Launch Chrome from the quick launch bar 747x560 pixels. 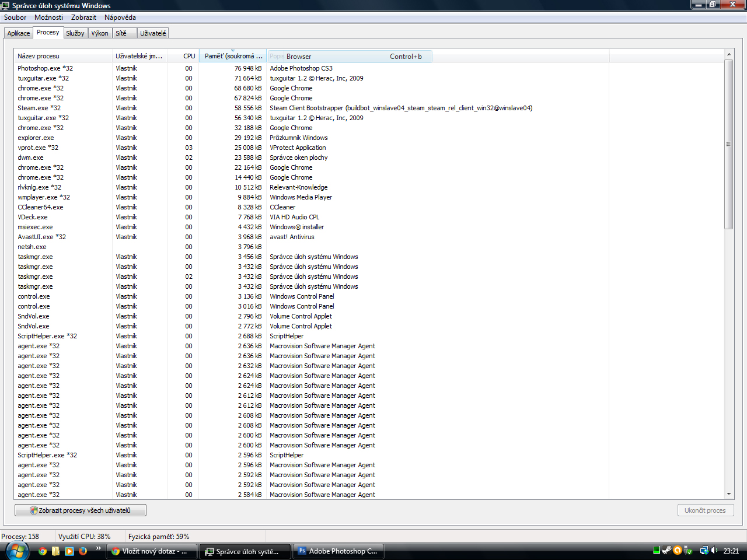tap(42, 551)
